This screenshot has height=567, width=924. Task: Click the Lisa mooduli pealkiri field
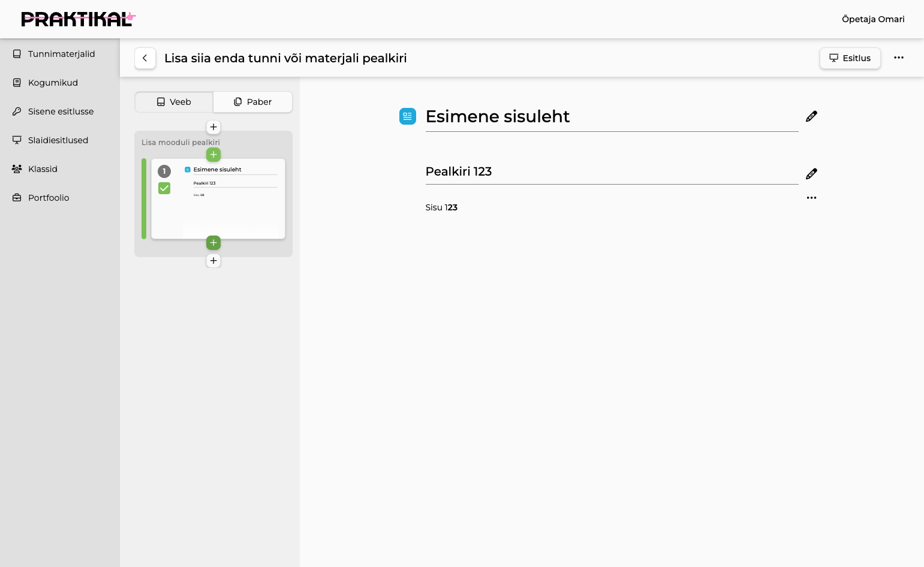point(180,143)
